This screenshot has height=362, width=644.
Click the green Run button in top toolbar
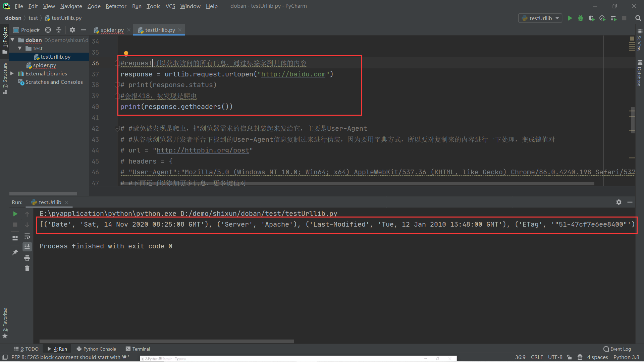[570, 18]
